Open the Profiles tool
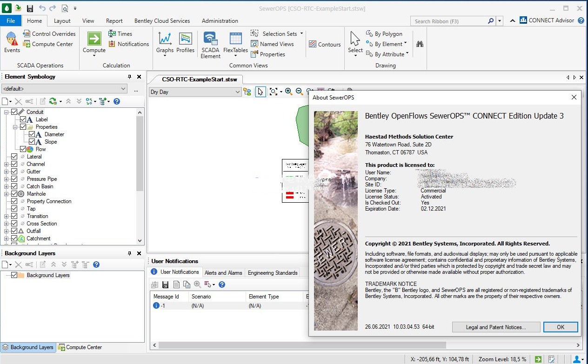The height and width of the screenshot is (364, 588). pyautogui.click(x=185, y=42)
